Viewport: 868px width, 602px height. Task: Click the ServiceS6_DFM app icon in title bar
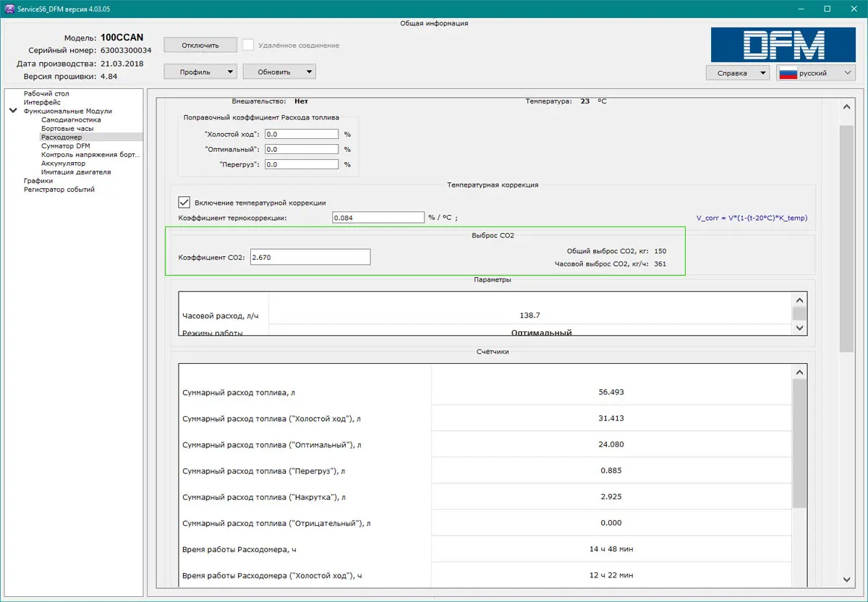click(x=9, y=9)
